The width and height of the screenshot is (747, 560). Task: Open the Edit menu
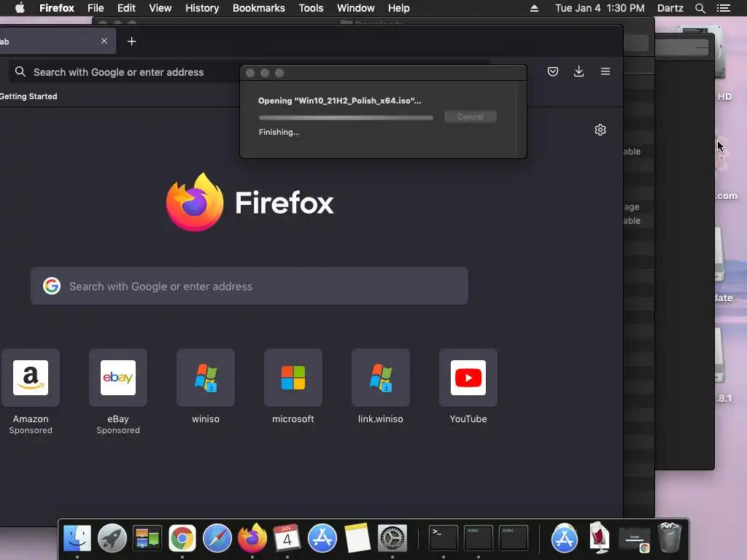point(126,8)
